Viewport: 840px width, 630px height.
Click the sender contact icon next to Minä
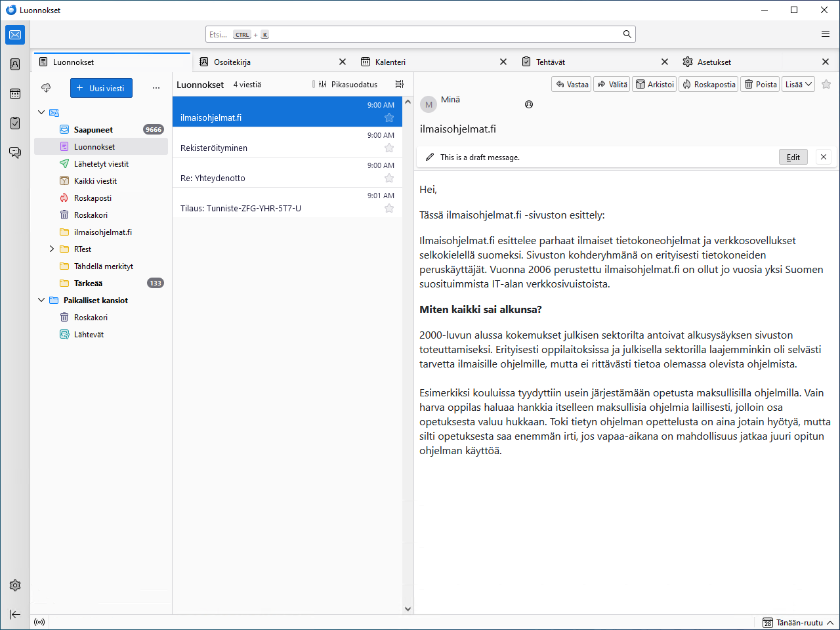tap(529, 104)
